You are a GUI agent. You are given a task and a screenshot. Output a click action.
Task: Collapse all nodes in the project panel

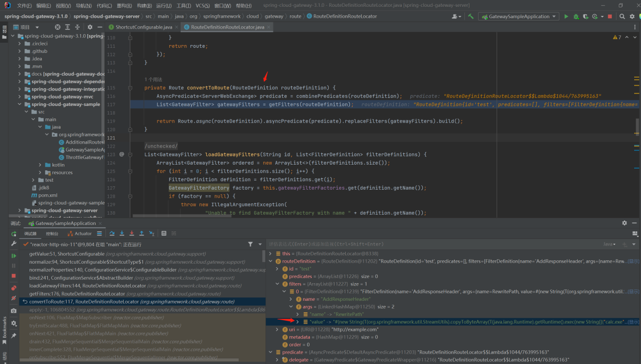tap(77, 27)
